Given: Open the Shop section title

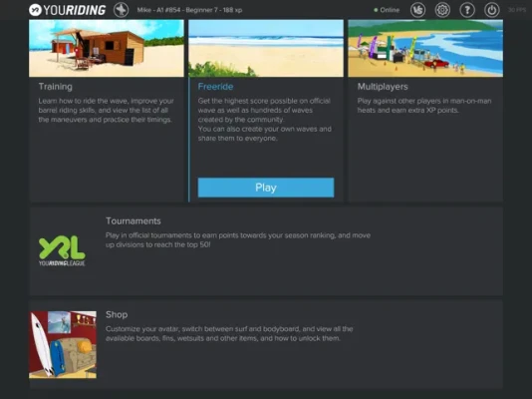Looking at the screenshot, I should 117,315.
